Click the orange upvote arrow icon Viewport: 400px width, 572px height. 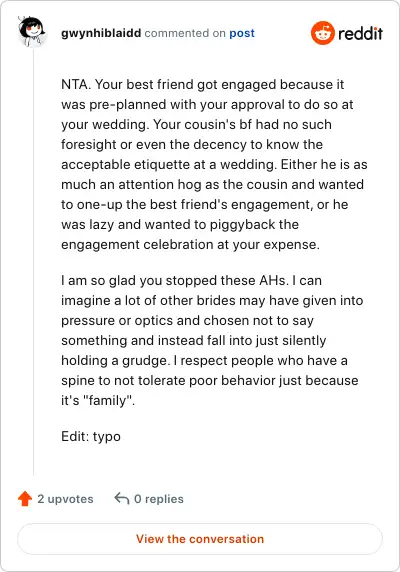pyautogui.click(x=25, y=499)
